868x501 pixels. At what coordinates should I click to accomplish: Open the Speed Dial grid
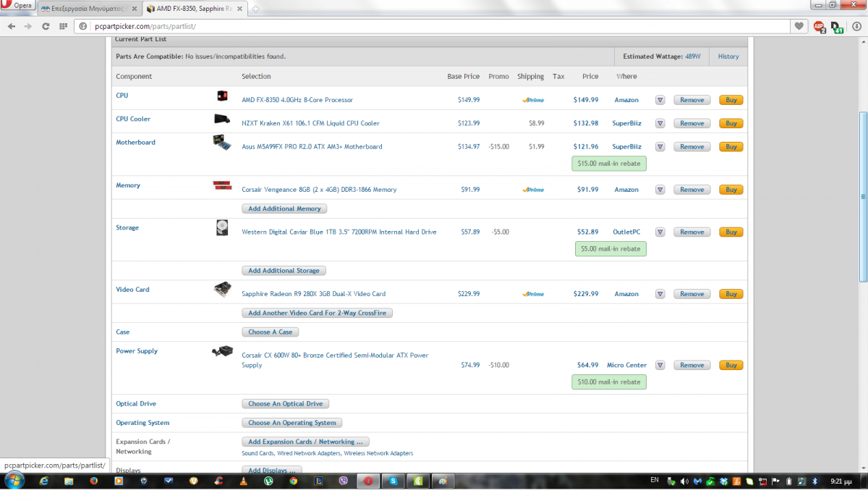point(62,26)
